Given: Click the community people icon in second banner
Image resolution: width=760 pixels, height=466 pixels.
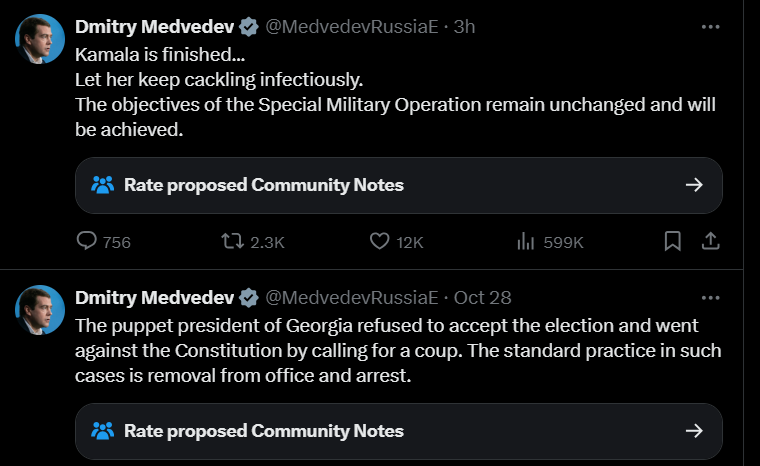Looking at the screenshot, I should [x=103, y=431].
